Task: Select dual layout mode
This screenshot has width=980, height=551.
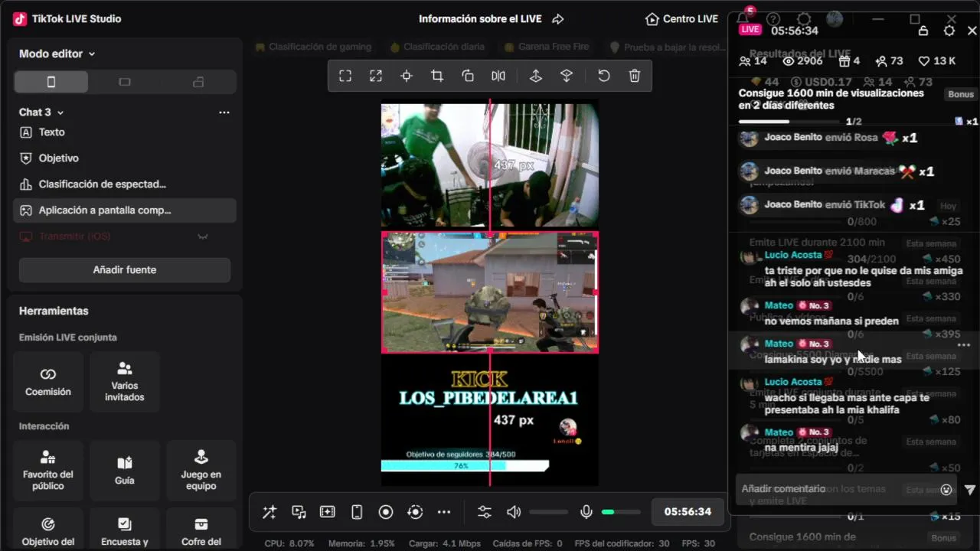Action: tap(198, 82)
